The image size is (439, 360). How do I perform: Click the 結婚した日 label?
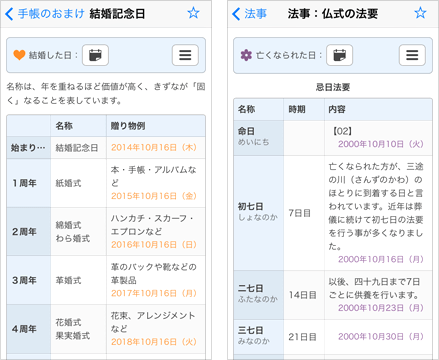click(x=53, y=55)
